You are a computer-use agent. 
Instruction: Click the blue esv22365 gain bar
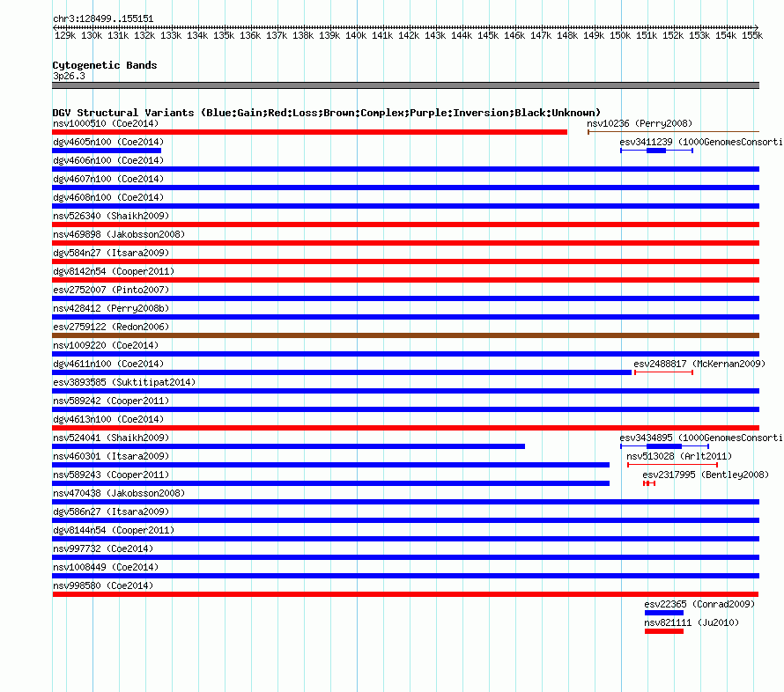(664, 613)
